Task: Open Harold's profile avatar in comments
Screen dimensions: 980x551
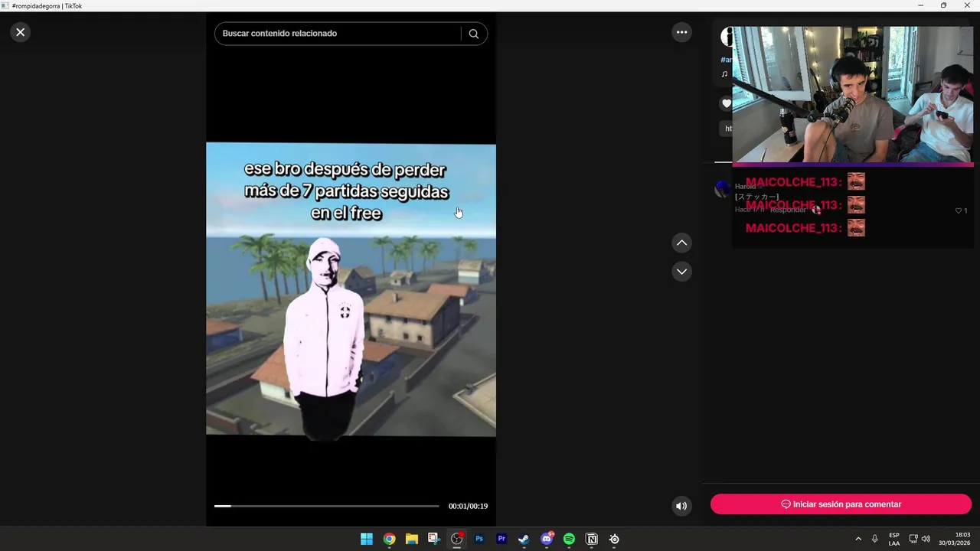Action: [723, 189]
